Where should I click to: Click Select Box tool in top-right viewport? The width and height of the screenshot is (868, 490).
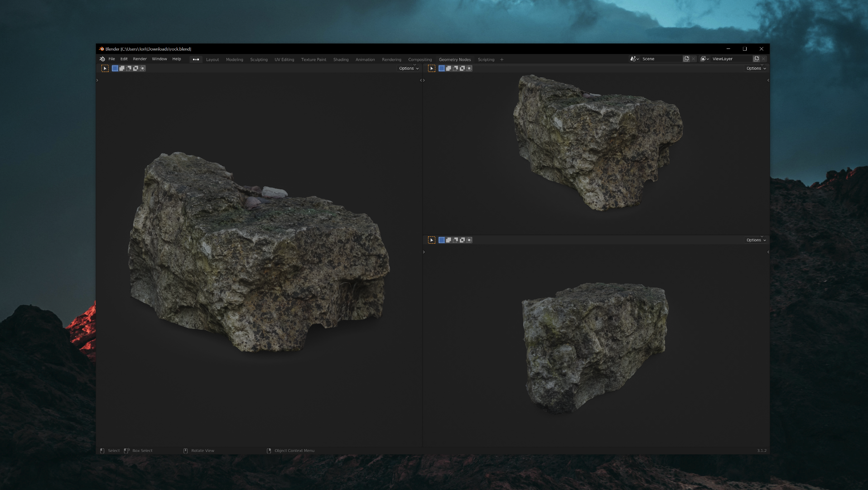[x=431, y=68]
